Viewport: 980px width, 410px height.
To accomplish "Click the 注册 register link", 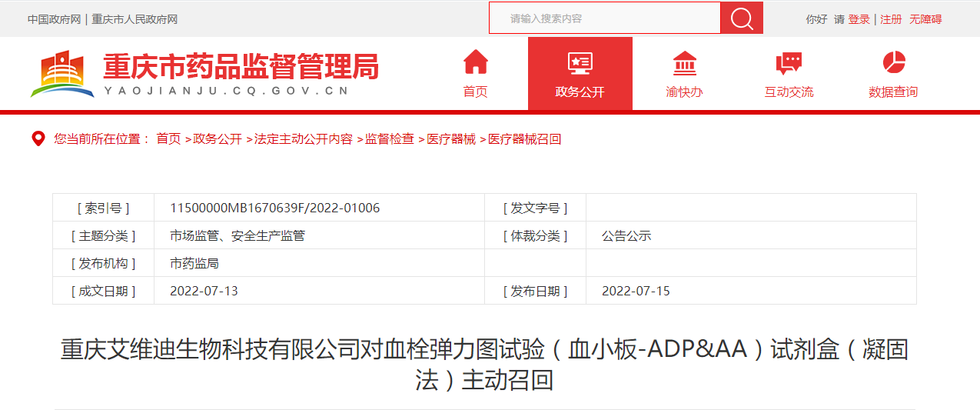I will [x=891, y=19].
